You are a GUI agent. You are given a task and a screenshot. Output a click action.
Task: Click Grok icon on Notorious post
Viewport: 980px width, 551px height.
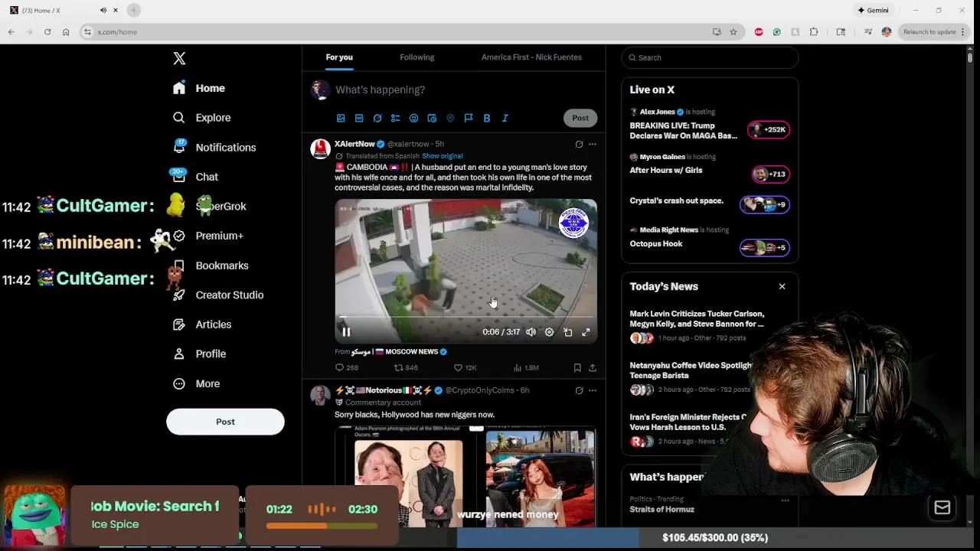[579, 390]
